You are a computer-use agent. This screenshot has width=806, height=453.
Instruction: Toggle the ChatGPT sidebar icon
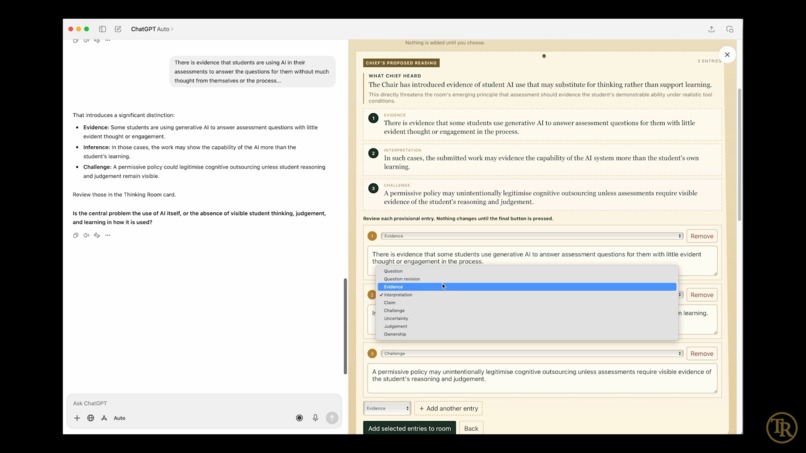(x=102, y=29)
